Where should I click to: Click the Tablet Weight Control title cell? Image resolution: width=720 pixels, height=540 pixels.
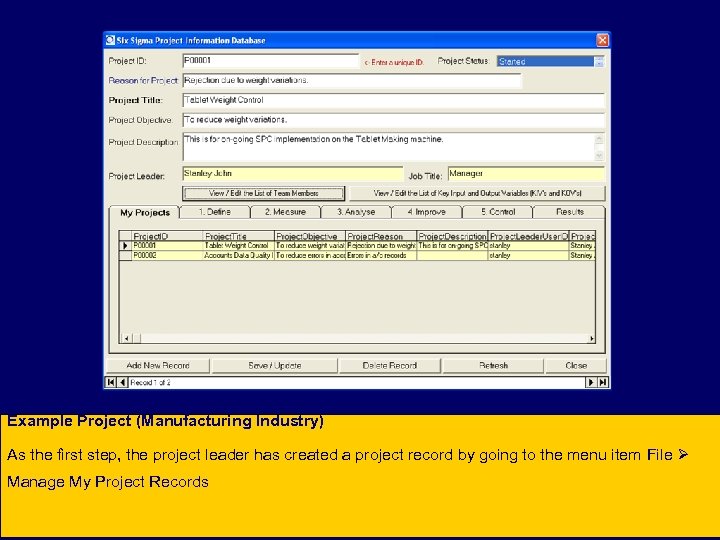[238, 246]
